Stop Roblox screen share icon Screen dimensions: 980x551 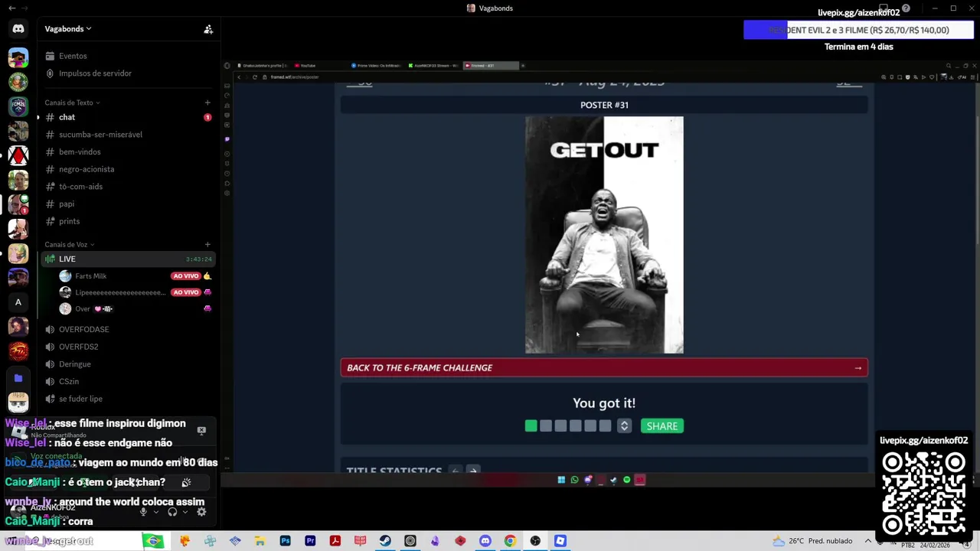201,431
